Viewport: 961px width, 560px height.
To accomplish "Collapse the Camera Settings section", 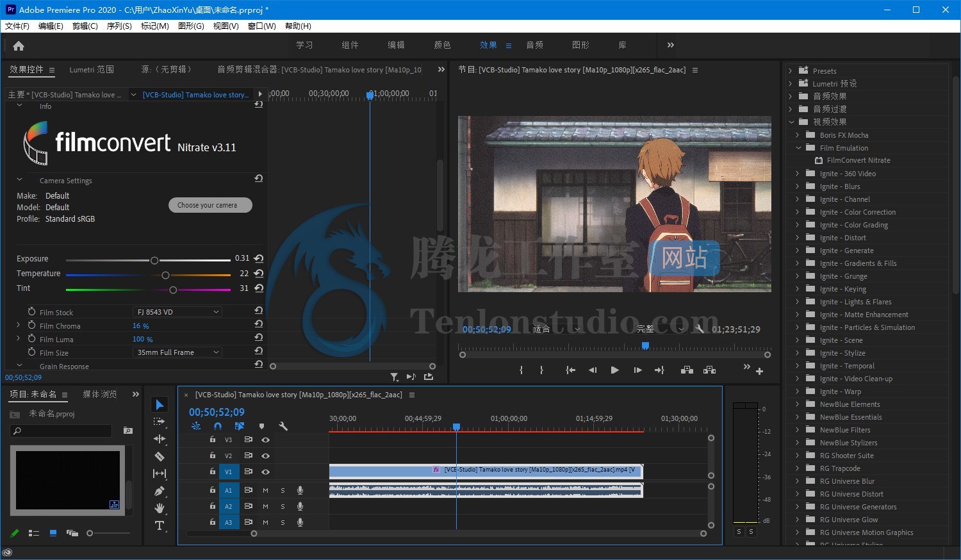I will [x=19, y=180].
